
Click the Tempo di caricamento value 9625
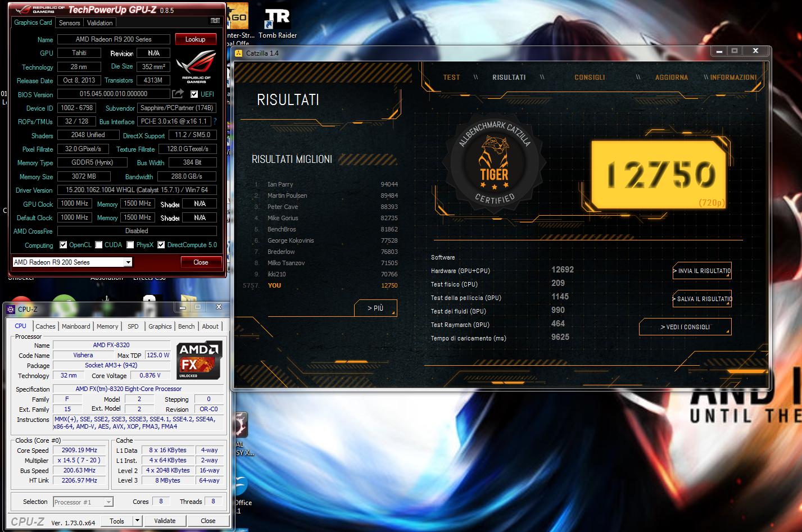tap(560, 337)
